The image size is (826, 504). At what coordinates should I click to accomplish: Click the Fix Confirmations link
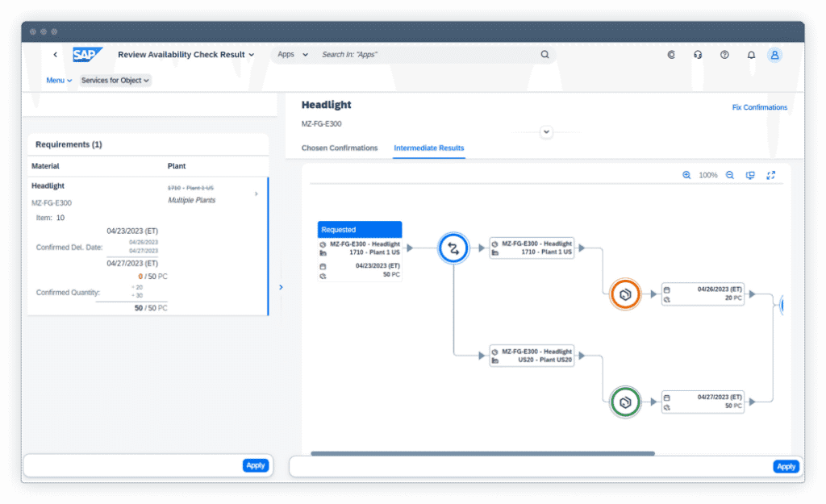(x=759, y=107)
